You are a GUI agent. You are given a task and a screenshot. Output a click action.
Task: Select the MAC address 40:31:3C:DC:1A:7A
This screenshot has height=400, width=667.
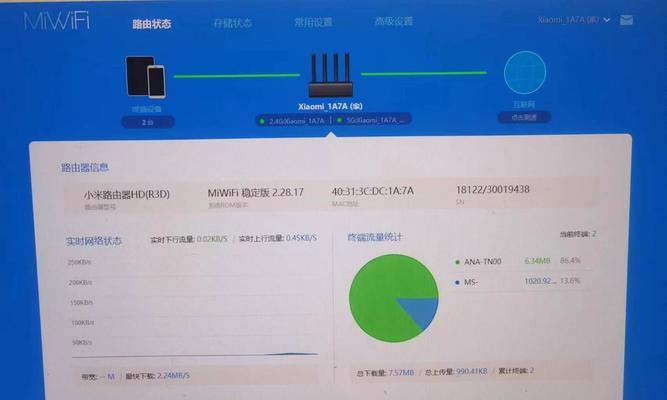372,191
